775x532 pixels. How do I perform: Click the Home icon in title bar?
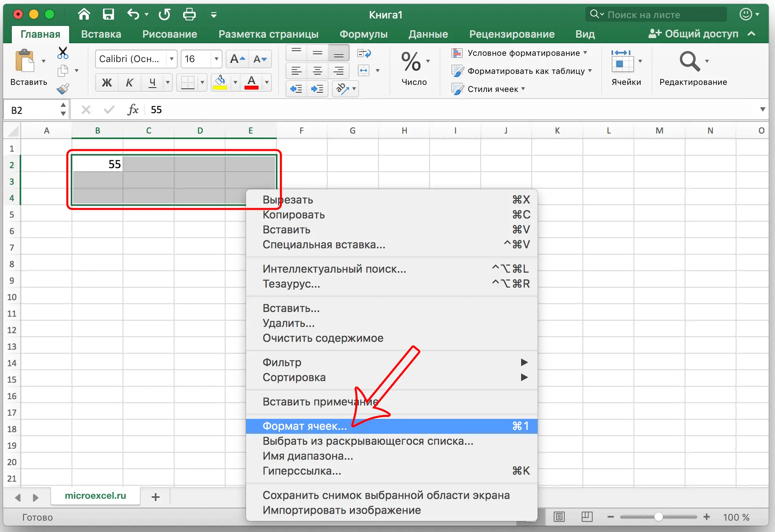(x=84, y=15)
